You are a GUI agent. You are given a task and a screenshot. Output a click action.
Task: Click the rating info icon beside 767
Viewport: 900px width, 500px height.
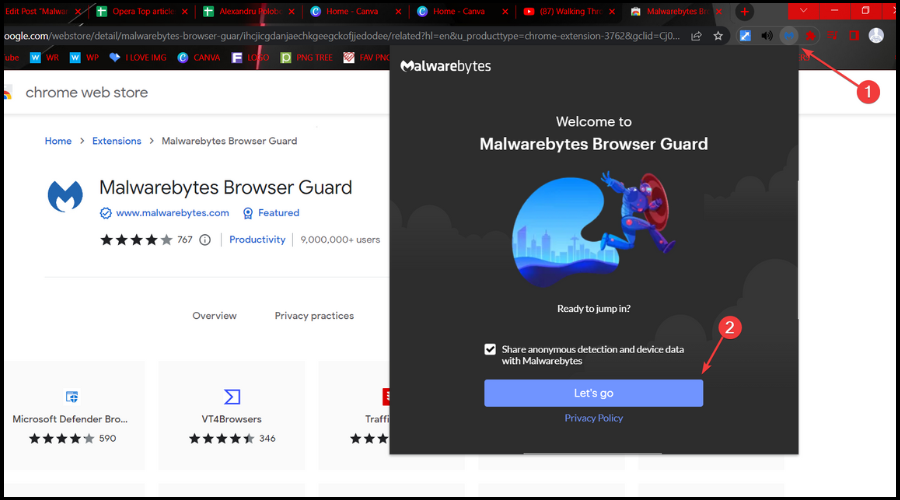[205, 240]
